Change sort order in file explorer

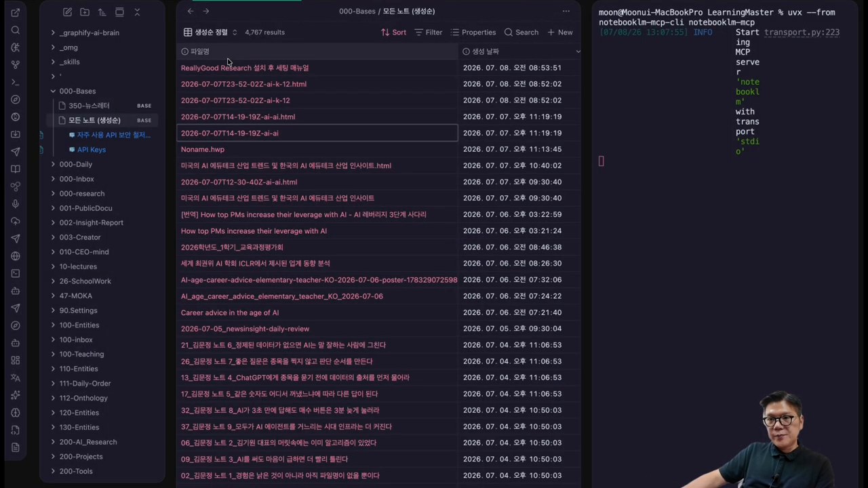point(102,12)
